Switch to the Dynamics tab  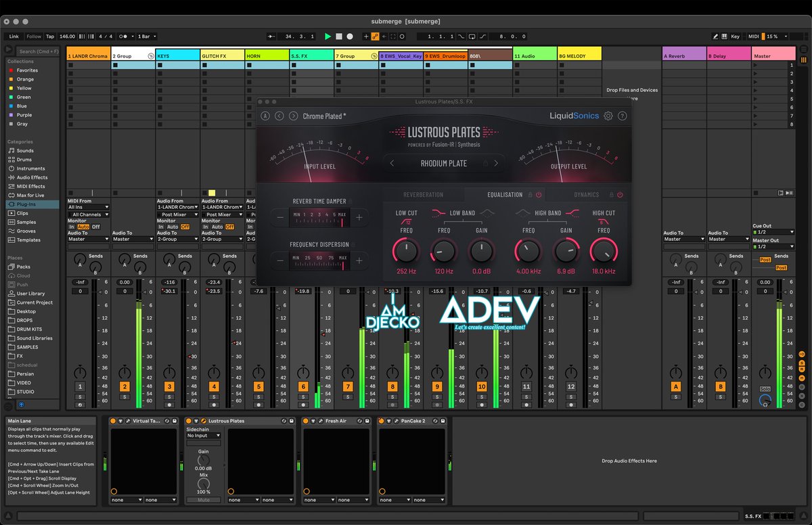coord(587,195)
